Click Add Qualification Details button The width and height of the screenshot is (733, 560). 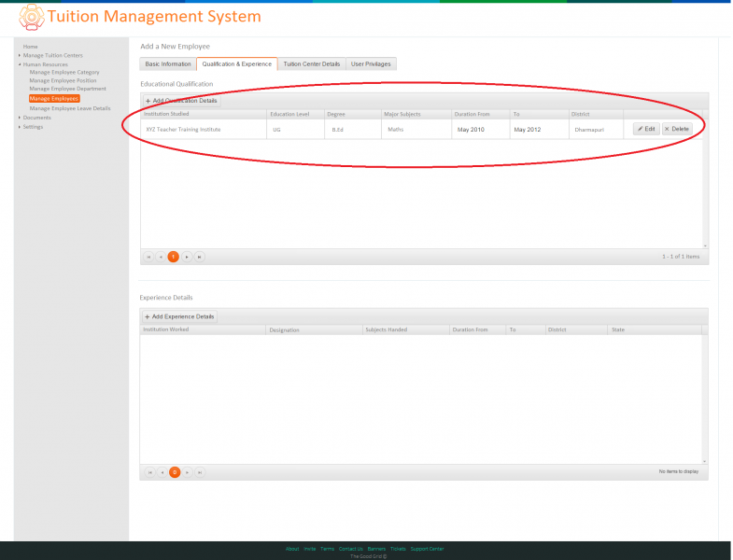[181, 101]
